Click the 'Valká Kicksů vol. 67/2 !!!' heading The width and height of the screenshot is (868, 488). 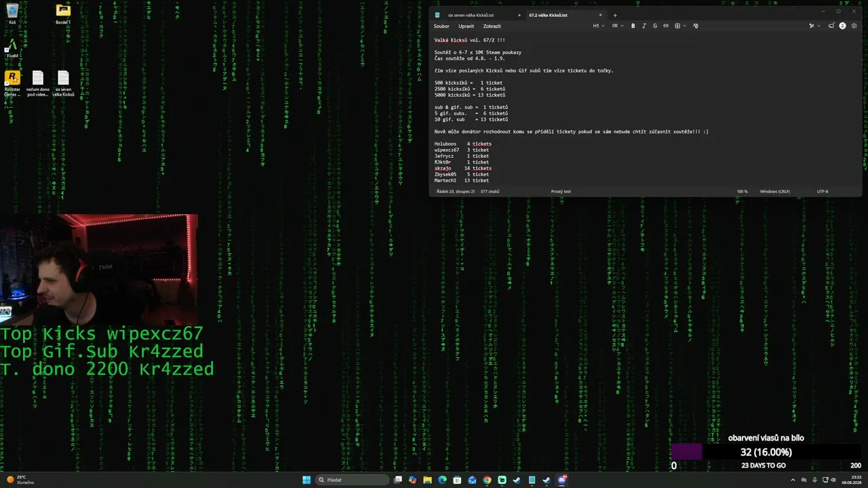coord(470,40)
